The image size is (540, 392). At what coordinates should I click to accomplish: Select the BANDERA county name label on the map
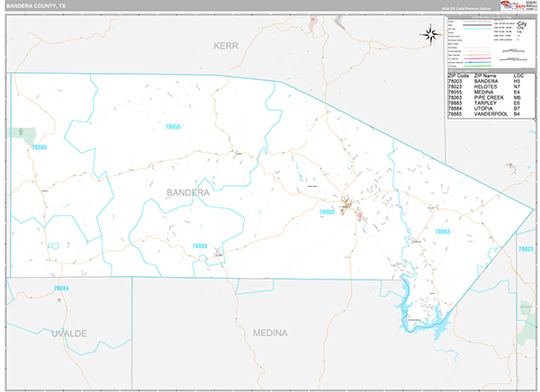tap(187, 192)
